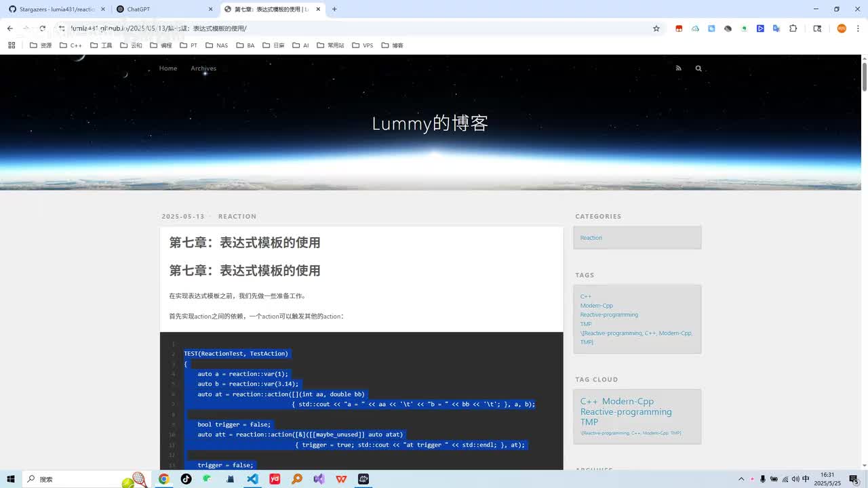
Task: Open the bookmarks apps grid icon
Action: coord(12,45)
